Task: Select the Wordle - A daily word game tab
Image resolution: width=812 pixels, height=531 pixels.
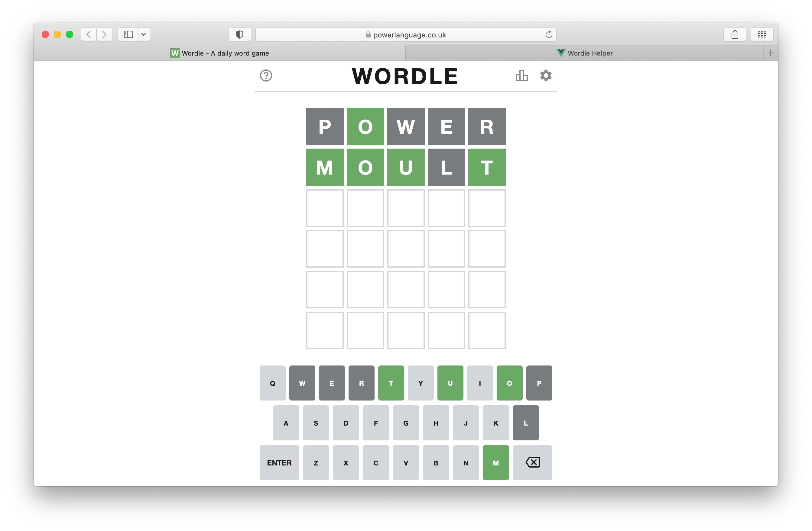Action: click(x=219, y=53)
